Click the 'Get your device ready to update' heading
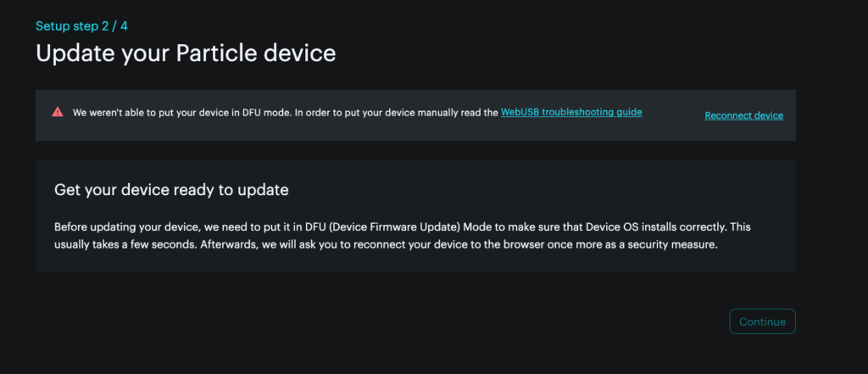The width and height of the screenshot is (868, 374). coord(171,190)
